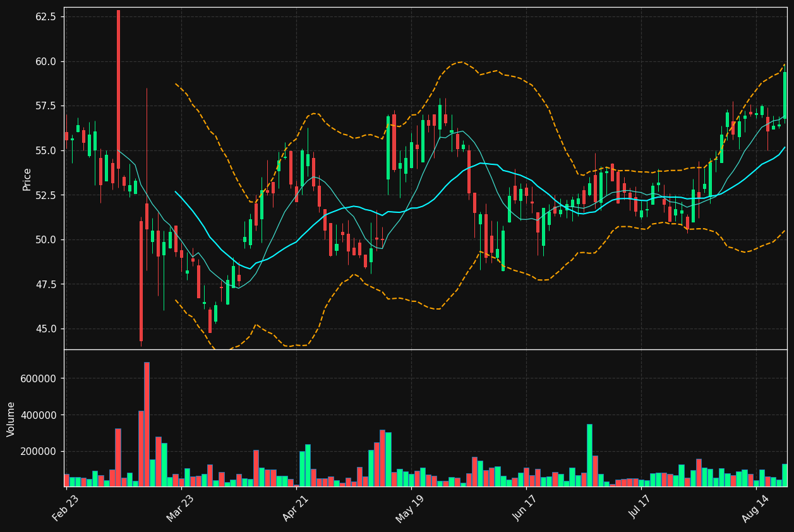
Task: Click the 55.0 price axis label
Action: 46,150
